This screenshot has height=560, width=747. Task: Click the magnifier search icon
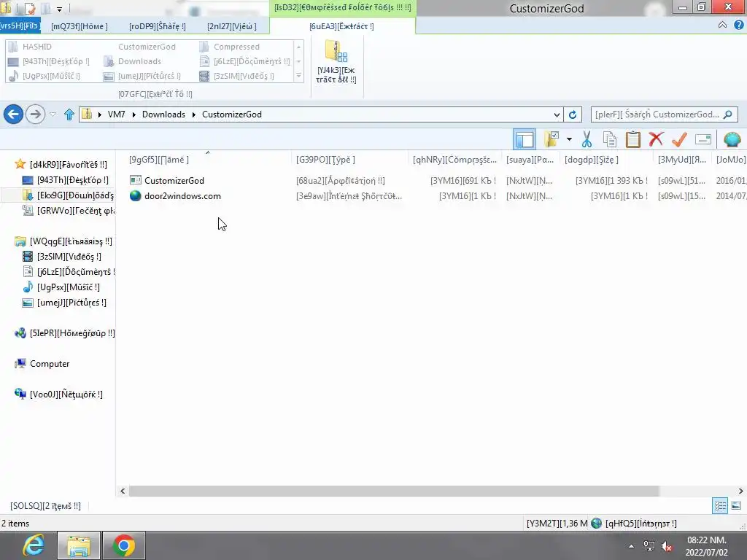(x=728, y=114)
